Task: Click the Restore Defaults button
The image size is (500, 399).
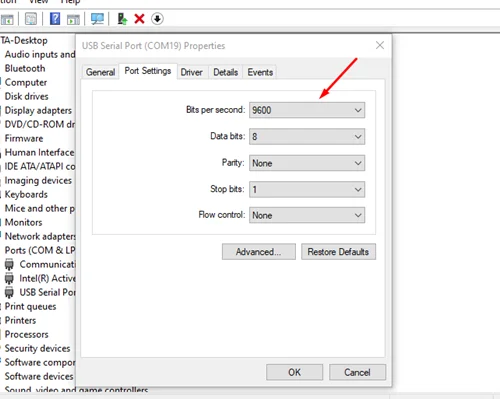Action: tap(338, 252)
